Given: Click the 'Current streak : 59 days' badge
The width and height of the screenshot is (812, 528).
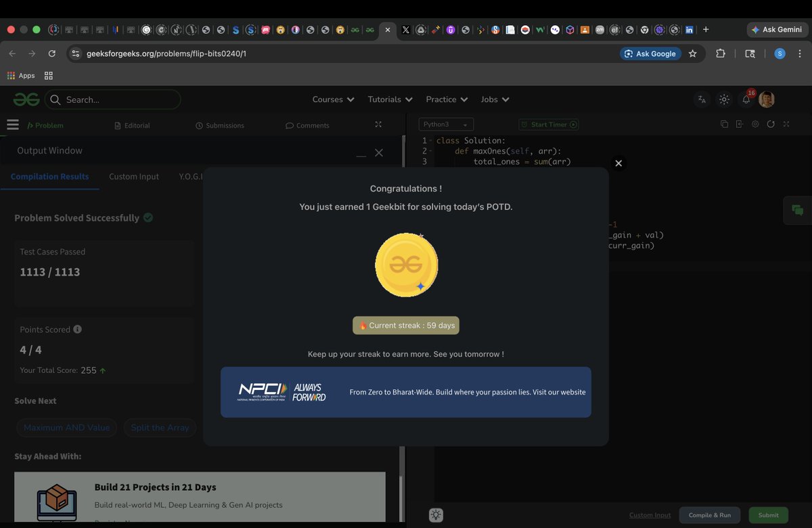Looking at the screenshot, I should tap(406, 325).
